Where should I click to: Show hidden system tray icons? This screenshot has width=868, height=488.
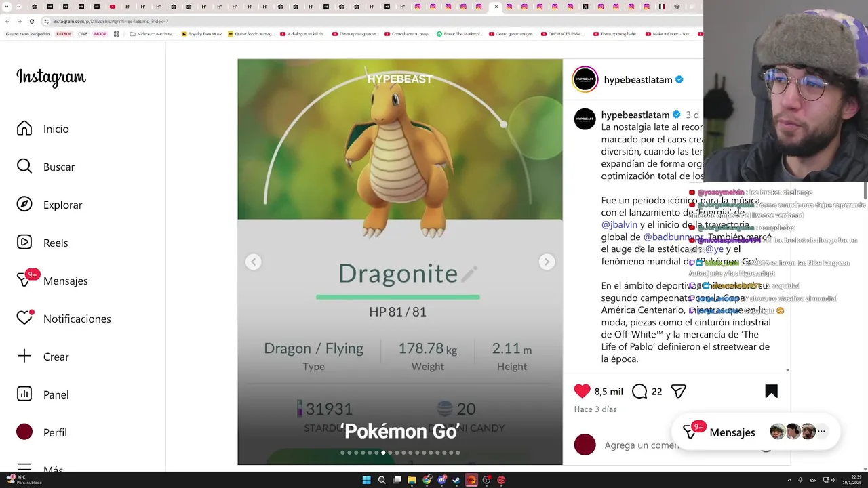click(x=788, y=480)
